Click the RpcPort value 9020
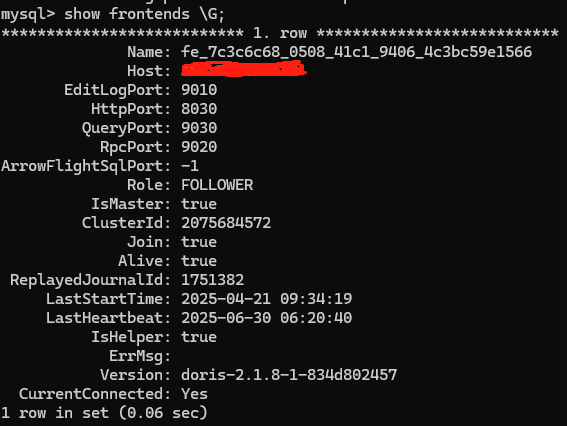567x426 pixels. (199, 147)
